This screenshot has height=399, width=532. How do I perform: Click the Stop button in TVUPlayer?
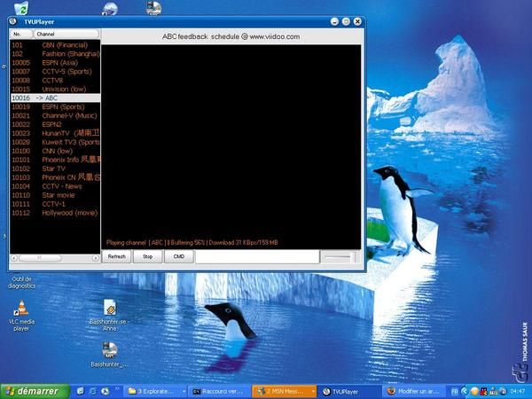click(147, 256)
